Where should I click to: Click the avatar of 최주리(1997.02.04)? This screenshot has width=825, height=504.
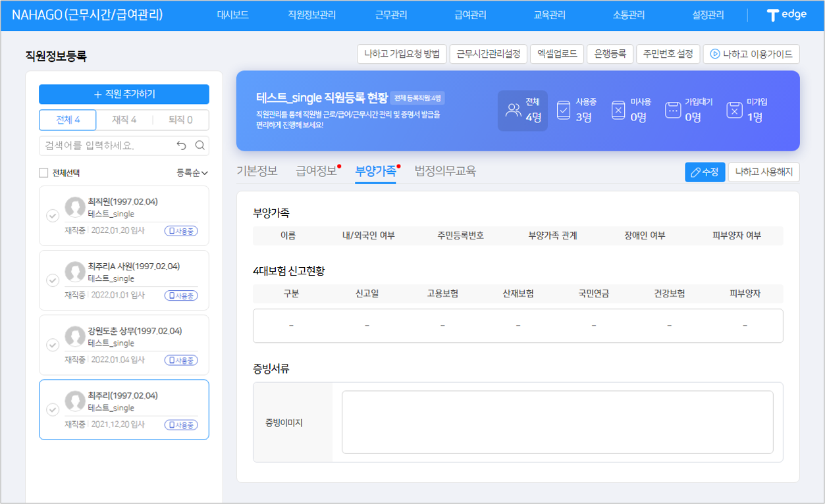click(75, 401)
